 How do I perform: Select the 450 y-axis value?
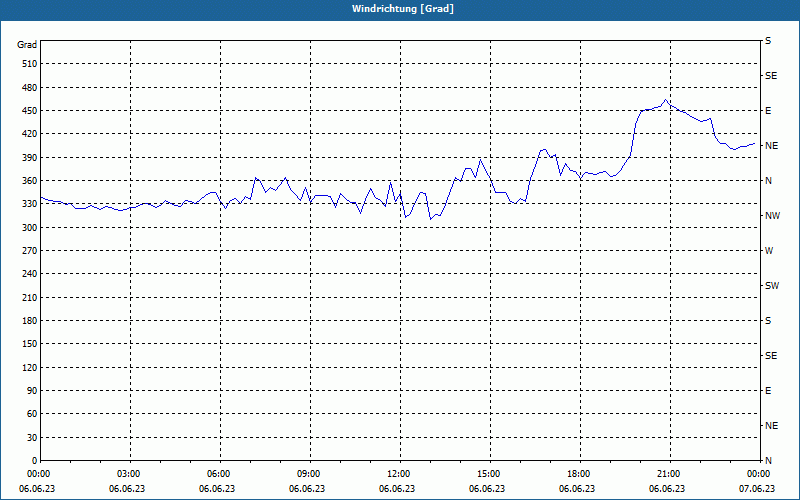click(30, 111)
